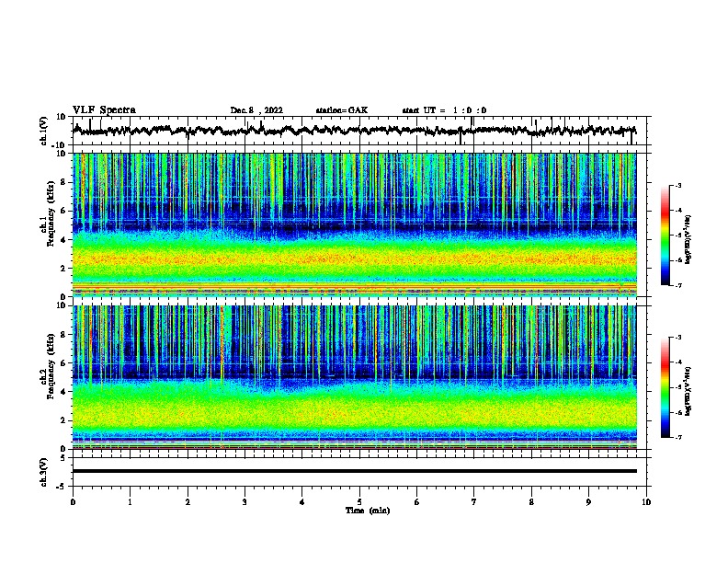
Task: Click time-axis tick label "5"
Action: click(359, 502)
